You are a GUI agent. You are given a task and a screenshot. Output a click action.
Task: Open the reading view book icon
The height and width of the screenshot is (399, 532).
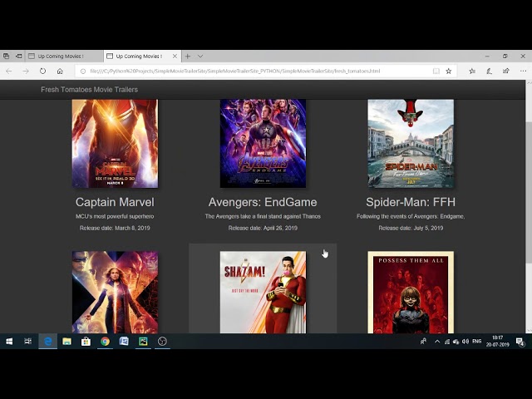(x=436, y=71)
